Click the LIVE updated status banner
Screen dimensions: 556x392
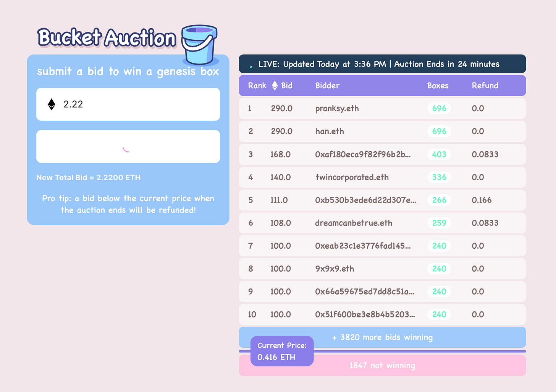[382, 64]
